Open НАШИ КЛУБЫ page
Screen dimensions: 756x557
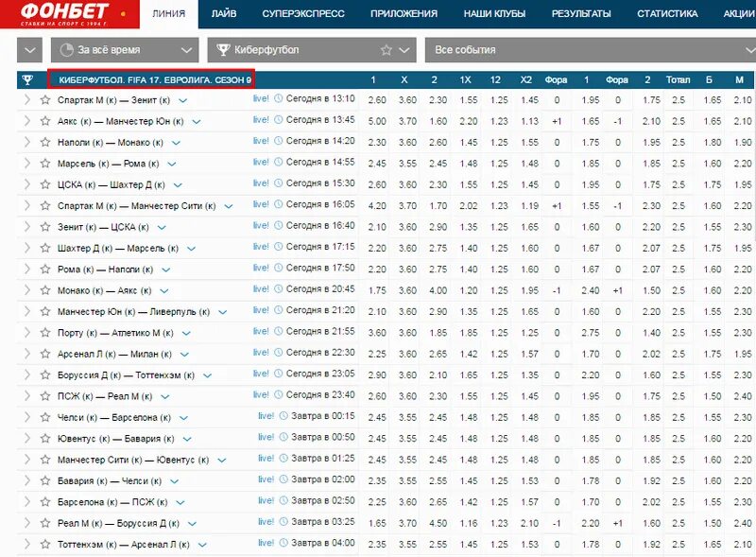point(494,14)
